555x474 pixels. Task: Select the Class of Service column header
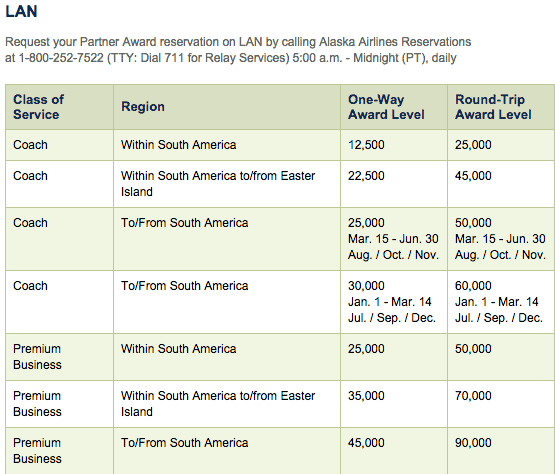[x=39, y=107]
